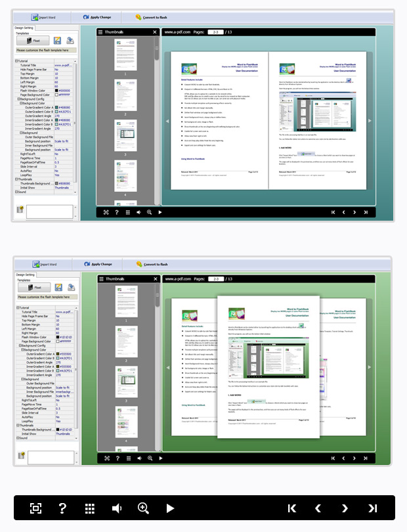Click next page arrow in teal window toolbar
Image resolution: width=407 pixels, height=532 pixels.
click(x=354, y=212)
